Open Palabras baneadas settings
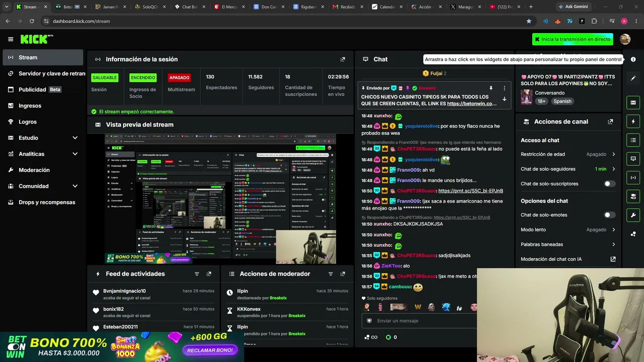 568,244
